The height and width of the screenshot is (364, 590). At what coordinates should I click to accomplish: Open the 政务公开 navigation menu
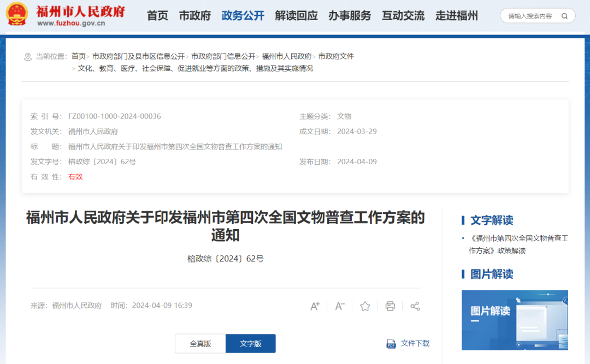(x=243, y=16)
